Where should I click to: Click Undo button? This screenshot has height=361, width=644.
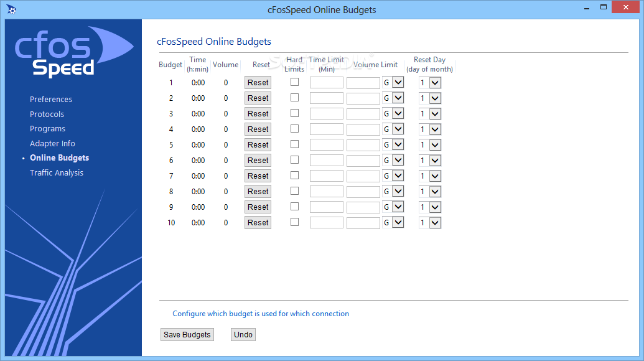pos(243,335)
